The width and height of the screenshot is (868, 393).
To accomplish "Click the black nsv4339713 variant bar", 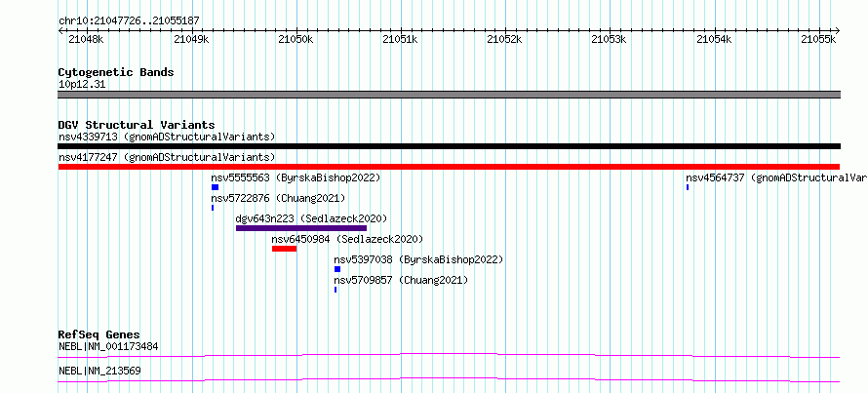I will click(x=449, y=146).
